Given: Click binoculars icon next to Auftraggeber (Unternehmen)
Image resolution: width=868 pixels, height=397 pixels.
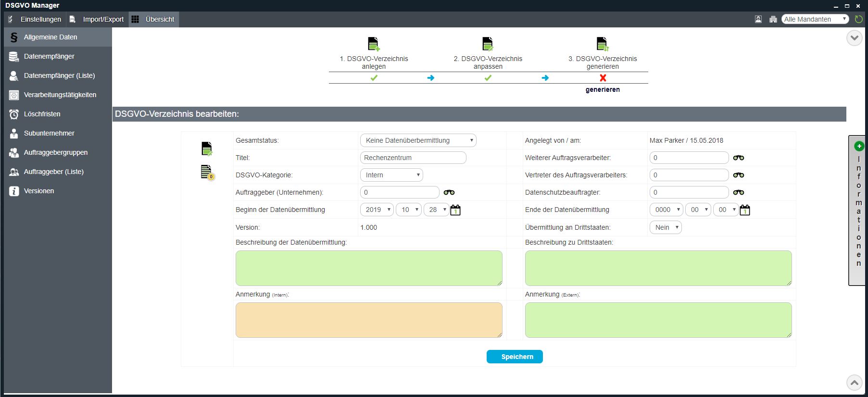Looking at the screenshot, I should 449,192.
